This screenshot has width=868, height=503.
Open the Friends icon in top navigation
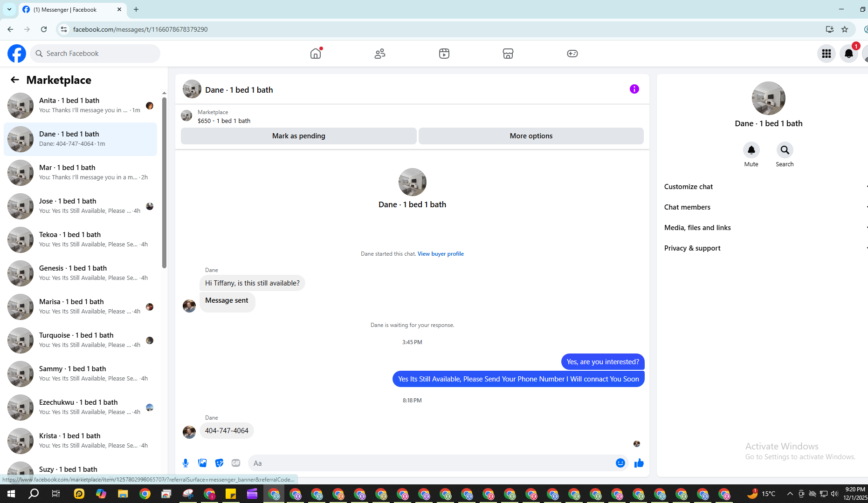380,54
